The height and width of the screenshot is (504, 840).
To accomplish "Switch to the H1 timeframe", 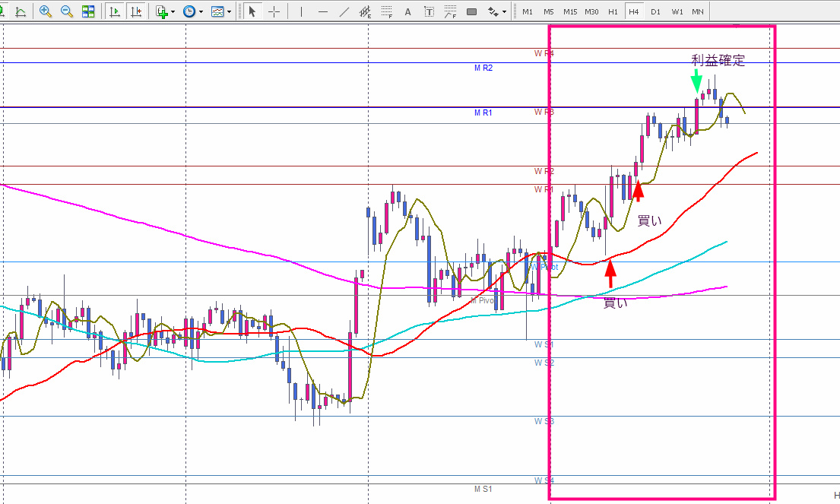I will pos(613,11).
